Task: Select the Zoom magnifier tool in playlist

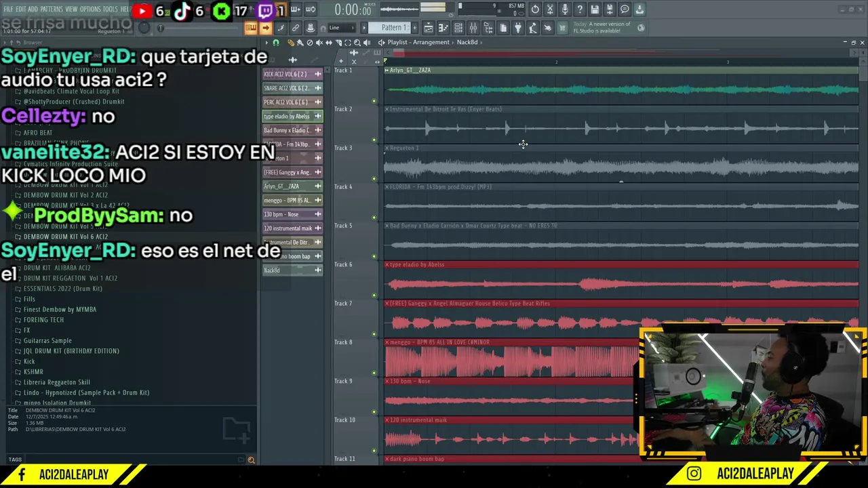Action: (357, 43)
